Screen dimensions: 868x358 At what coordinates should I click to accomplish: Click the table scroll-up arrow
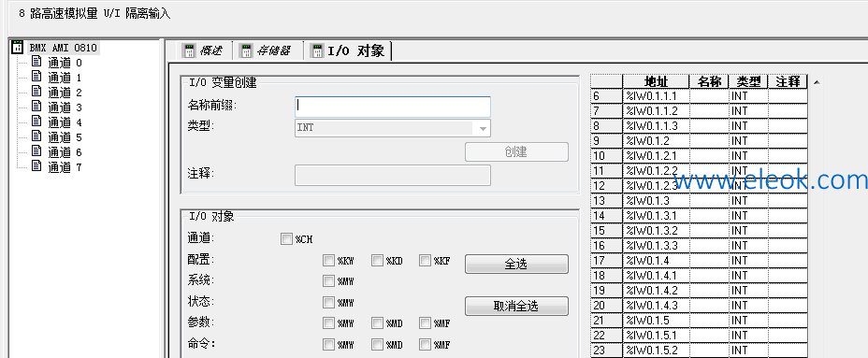pos(817,82)
